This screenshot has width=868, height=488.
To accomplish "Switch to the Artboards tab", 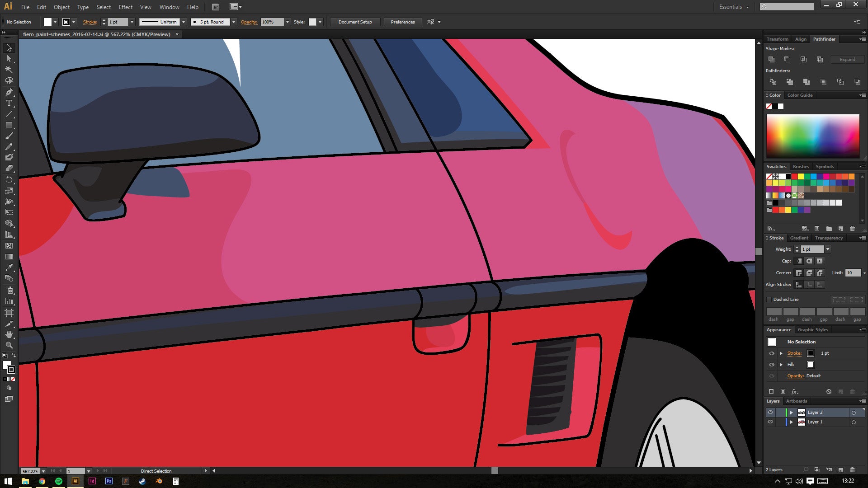I will click(796, 401).
